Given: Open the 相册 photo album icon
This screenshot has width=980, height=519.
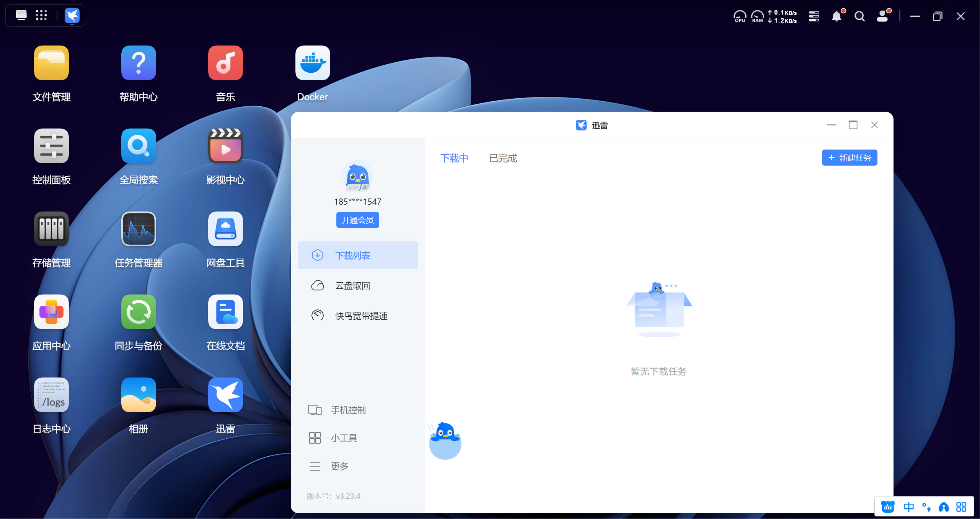Looking at the screenshot, I should (139, 395).
